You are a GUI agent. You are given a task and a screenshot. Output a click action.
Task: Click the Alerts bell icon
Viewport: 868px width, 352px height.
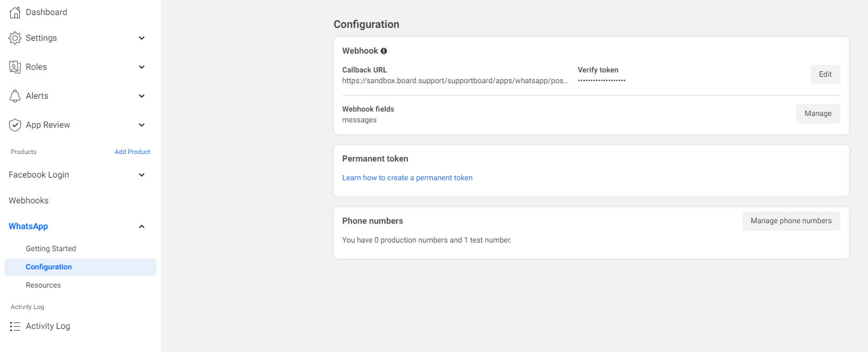click(15, 96)
